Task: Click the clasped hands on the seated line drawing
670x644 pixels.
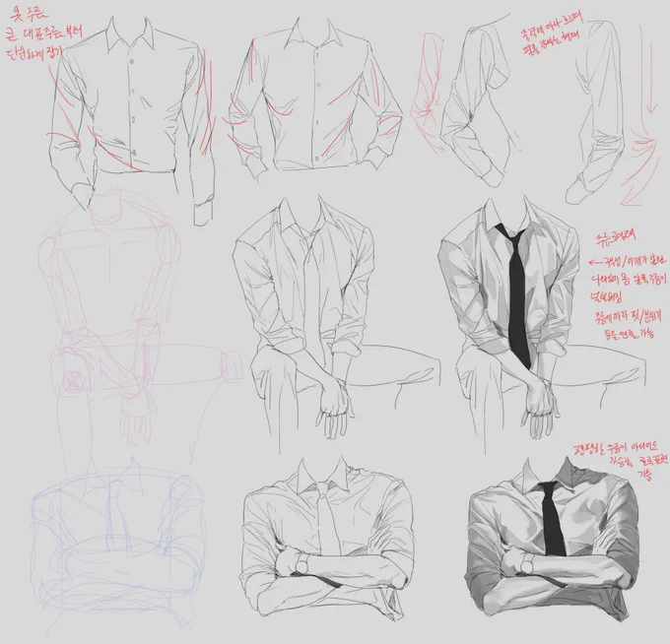Action: pyautogui.click(x=336, y=408)
